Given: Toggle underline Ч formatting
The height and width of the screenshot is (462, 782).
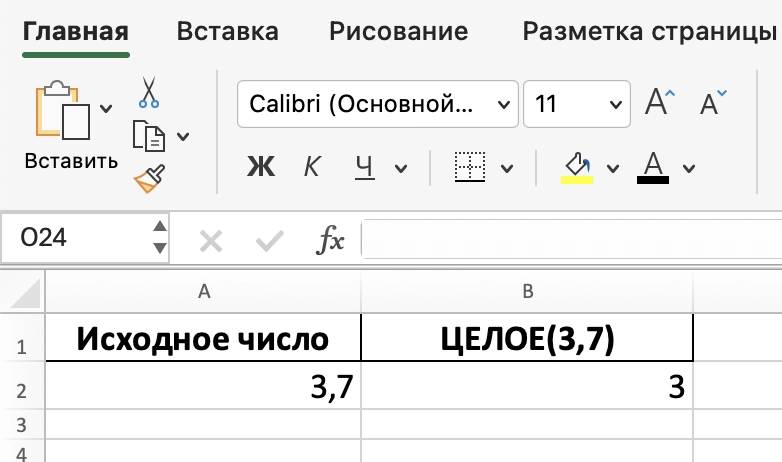Looking at the screenshot, I should point(365,167).
